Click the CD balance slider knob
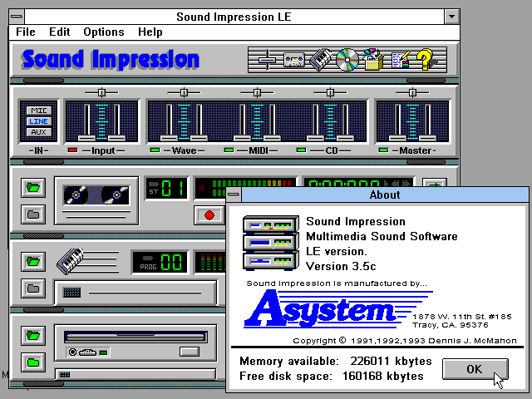 (331, 92)
